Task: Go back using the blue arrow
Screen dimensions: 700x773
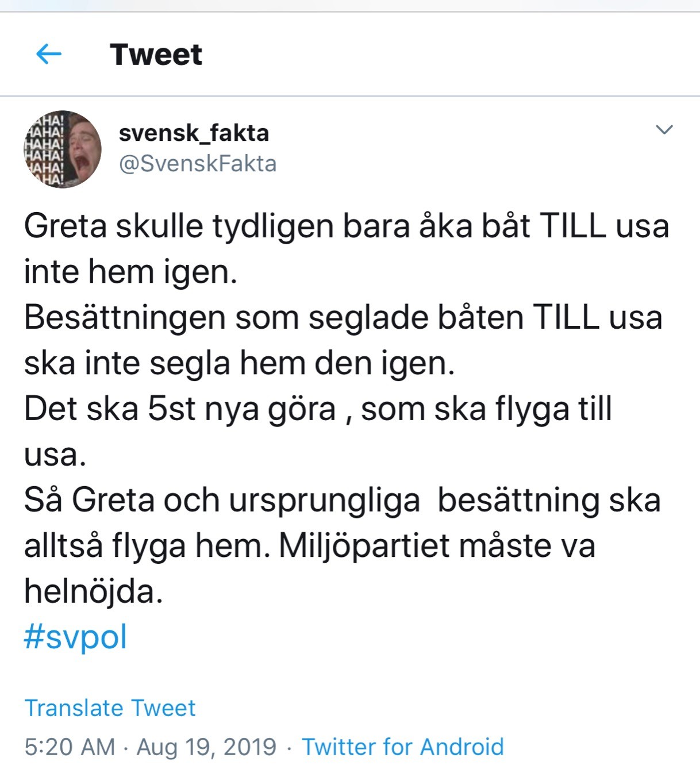Action: pos(49,55)
